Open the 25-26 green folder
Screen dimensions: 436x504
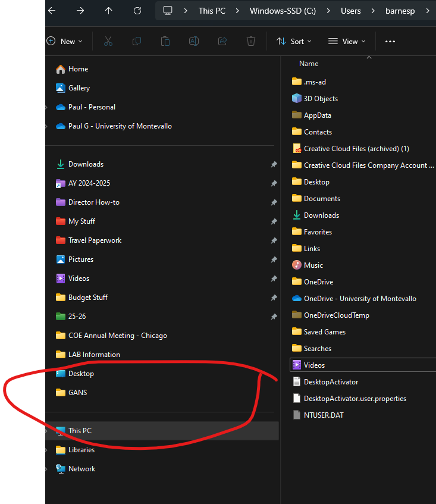pyautogui.click(x=71, y=317)
